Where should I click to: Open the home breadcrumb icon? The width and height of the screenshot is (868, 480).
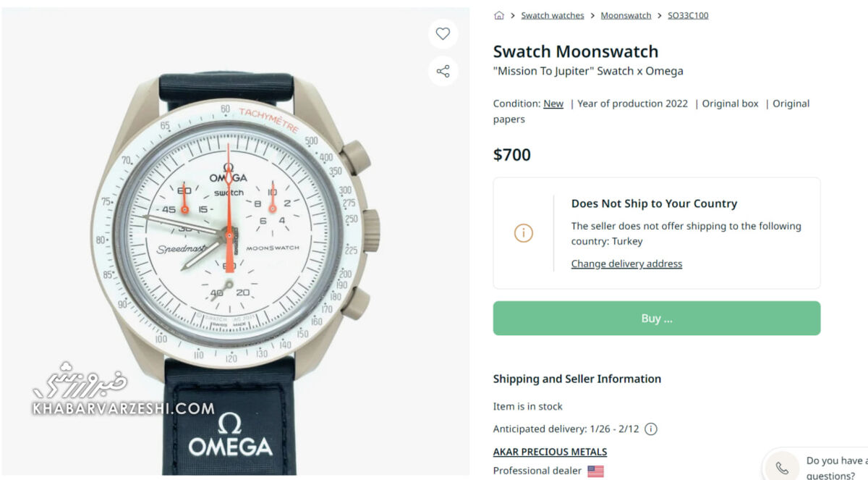tap(499, 15)
